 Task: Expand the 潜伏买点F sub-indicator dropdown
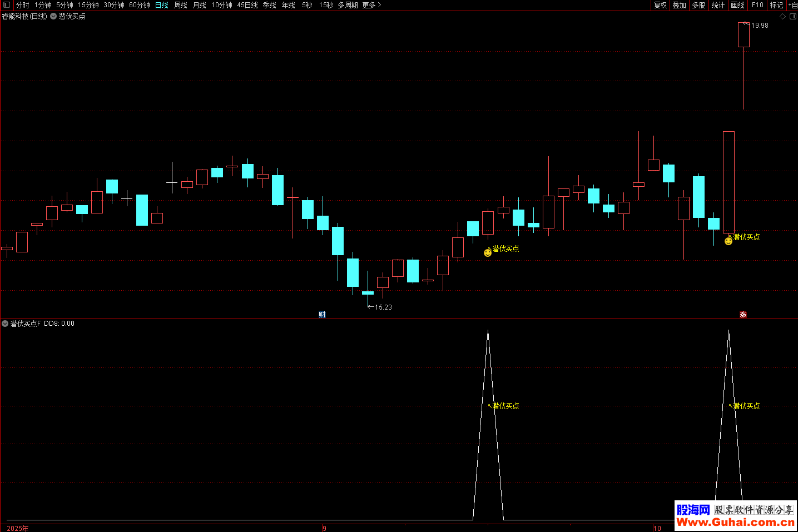coord(5,324)
